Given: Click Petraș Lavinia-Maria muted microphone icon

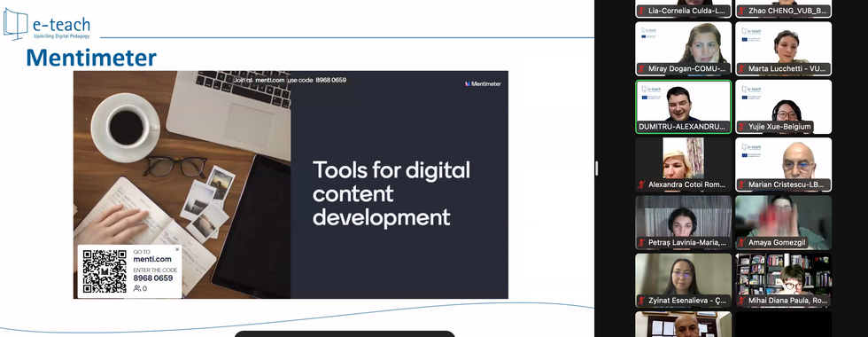Looking at the screenshot, I should [x=642, y=242].
